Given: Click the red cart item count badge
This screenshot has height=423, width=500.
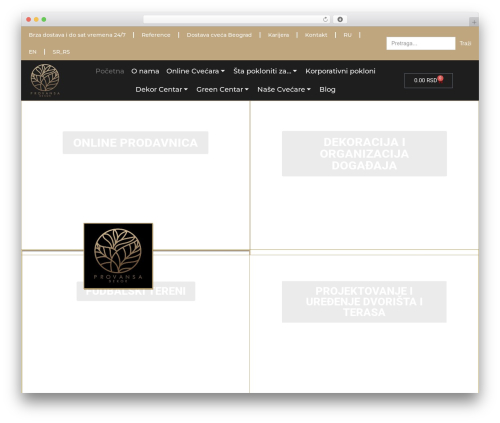Looking at the screenshot, I should pos(440,79).
